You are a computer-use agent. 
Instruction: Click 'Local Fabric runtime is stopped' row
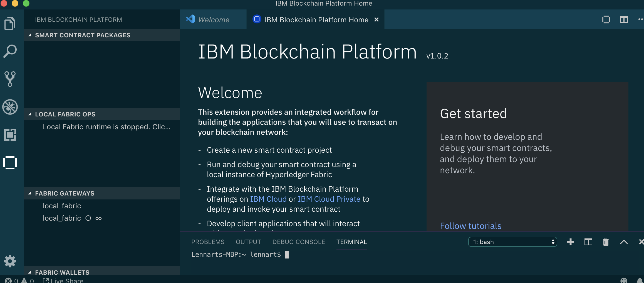tap(102, 127)
